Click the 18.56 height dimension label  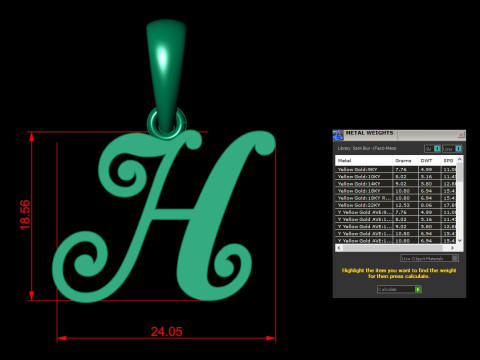coord(25,215)
